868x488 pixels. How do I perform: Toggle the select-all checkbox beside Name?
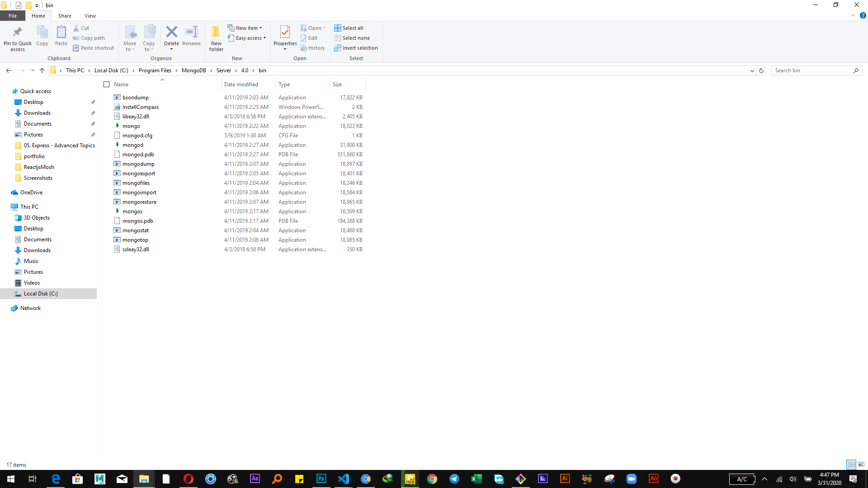[107, 84]
